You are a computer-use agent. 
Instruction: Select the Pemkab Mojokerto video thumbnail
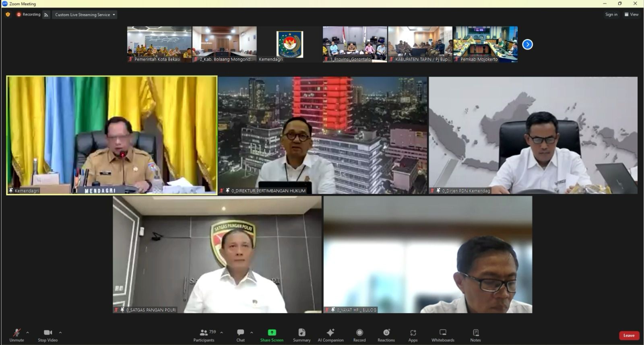pyautogui.click(x=485, y=44)
